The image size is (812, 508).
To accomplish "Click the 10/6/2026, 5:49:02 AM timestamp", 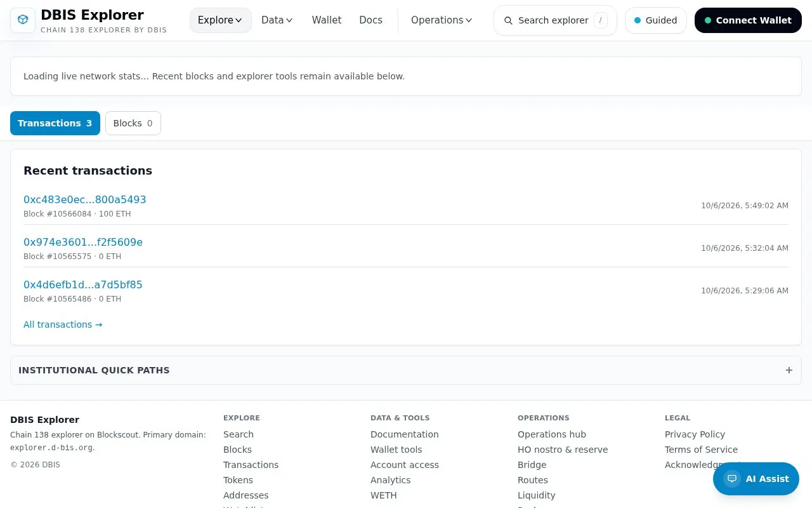I will pos(745,206).
